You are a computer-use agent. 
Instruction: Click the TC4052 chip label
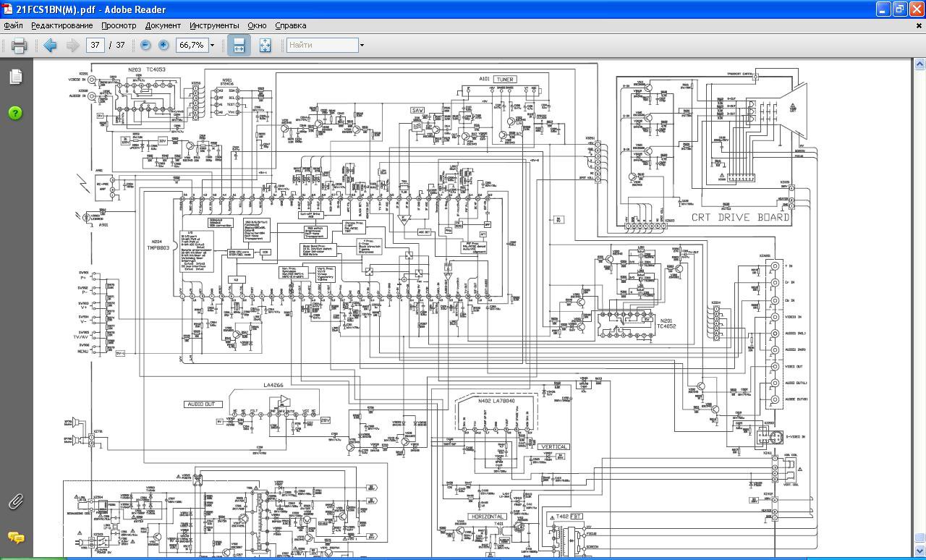666,326
